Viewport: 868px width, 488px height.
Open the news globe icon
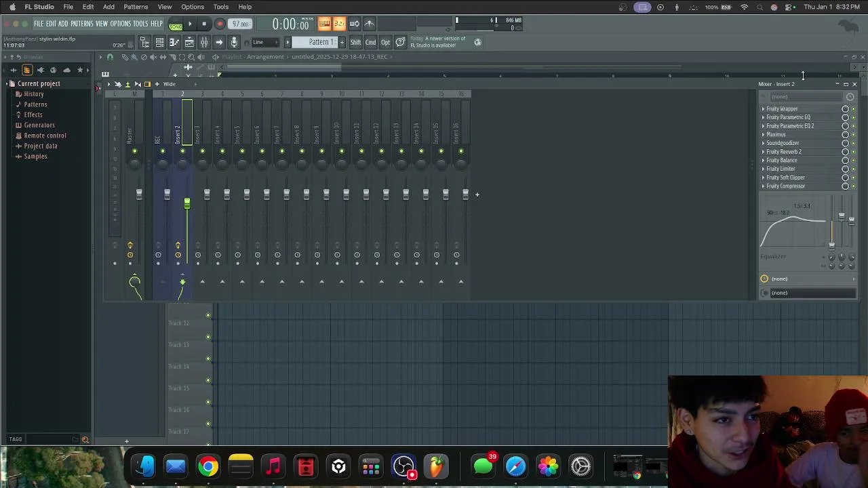coord(477,42)
